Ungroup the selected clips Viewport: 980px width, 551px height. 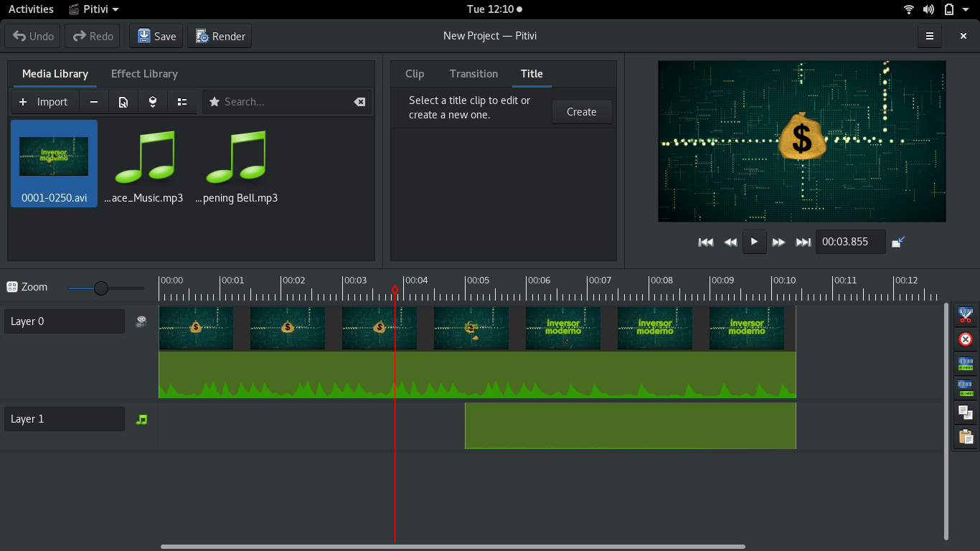tap(966, 388)
